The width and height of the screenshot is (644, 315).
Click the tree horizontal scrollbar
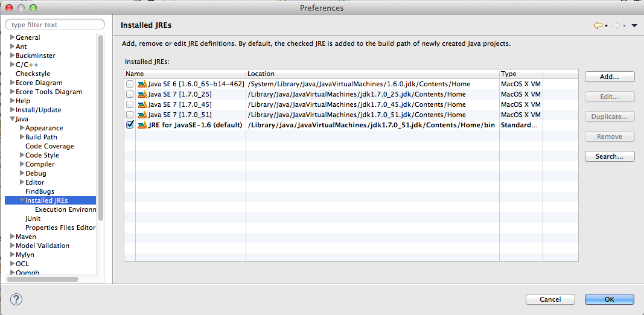tap(43, 279)
